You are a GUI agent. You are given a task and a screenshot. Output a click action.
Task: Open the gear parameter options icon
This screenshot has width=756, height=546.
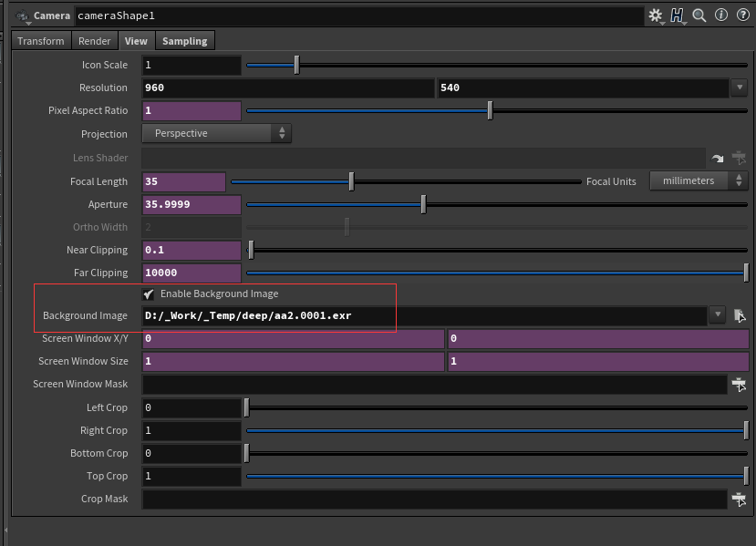656,15
